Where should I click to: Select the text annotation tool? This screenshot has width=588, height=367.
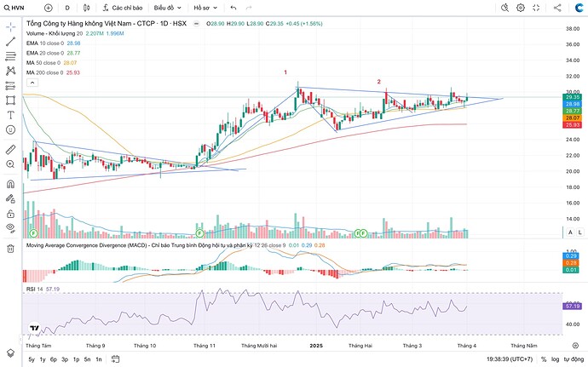[x=10, y=115]
